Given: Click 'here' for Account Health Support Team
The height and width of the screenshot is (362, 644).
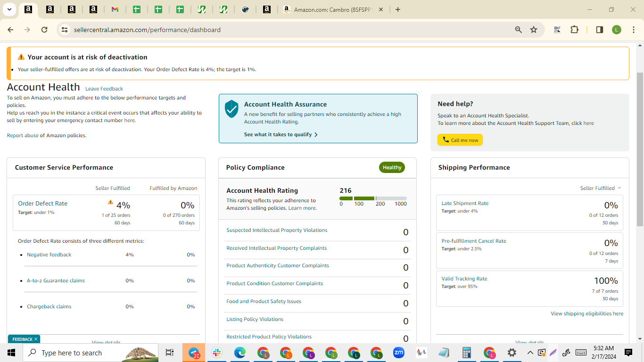Looking at the screenshot, I should pos(589,123).
